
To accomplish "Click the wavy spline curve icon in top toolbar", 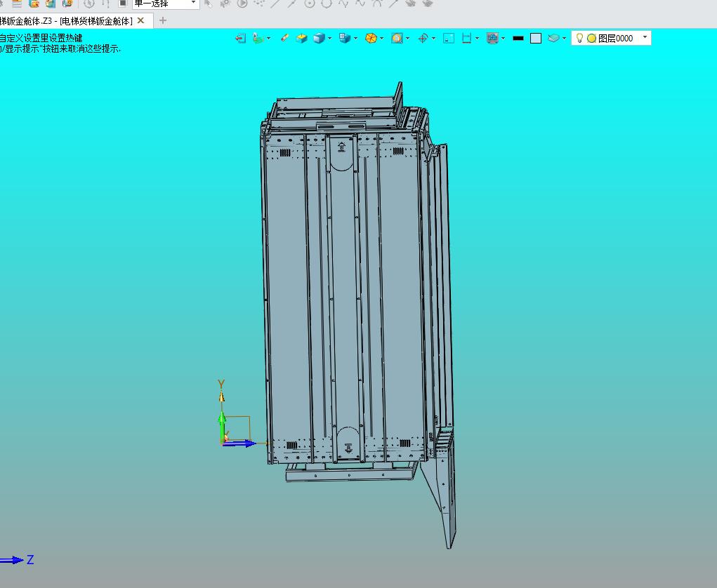I will [x=343, y=4].
